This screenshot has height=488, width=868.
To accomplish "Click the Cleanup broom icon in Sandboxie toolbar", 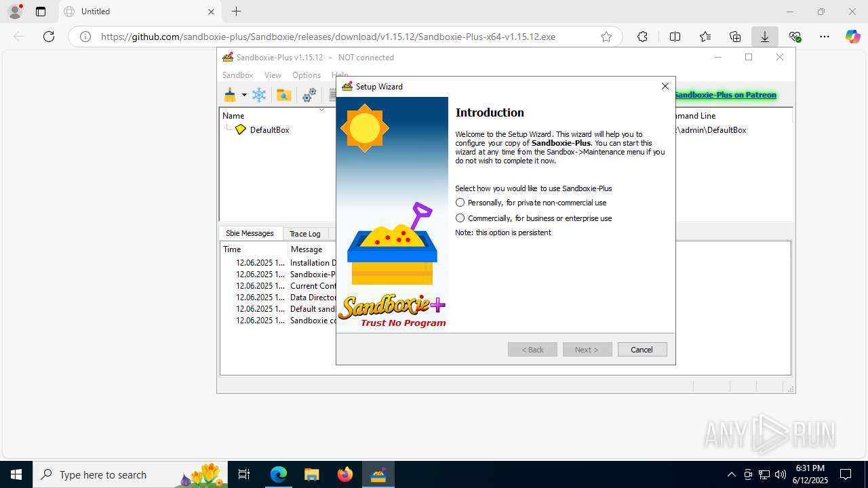I will 230,95.
